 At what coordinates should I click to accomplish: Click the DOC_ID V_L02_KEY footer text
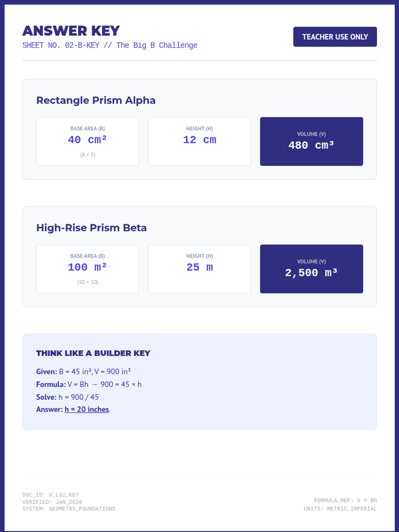[51, 495]
